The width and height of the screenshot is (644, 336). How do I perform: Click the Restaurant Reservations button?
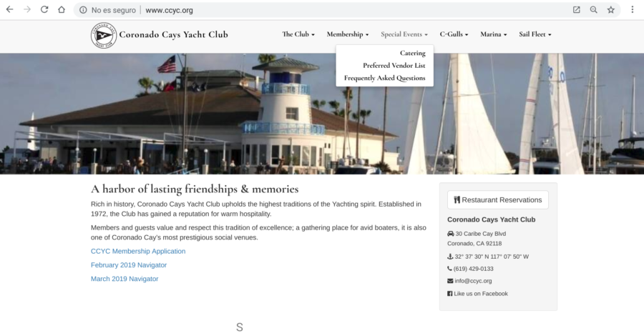[498, 199]
